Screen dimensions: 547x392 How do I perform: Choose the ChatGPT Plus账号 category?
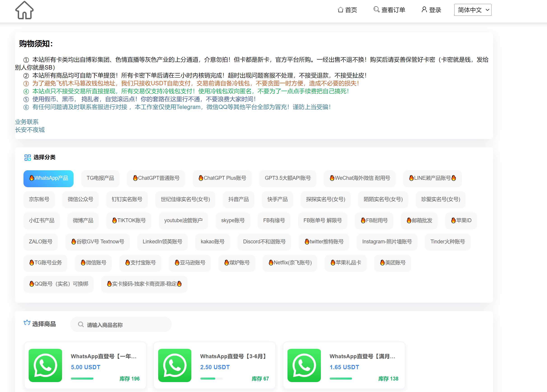[222, 178]
